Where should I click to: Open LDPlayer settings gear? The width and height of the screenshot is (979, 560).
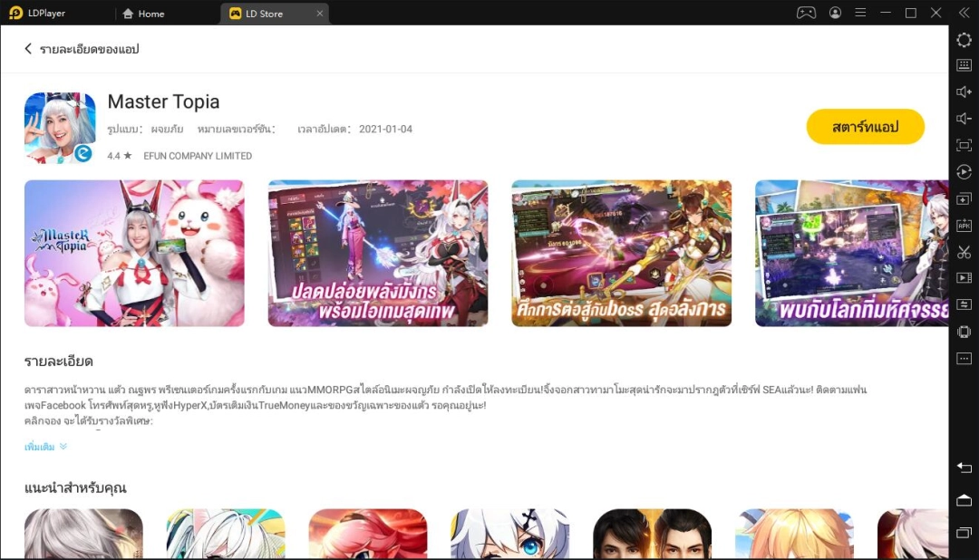click(x=964, y=40)
